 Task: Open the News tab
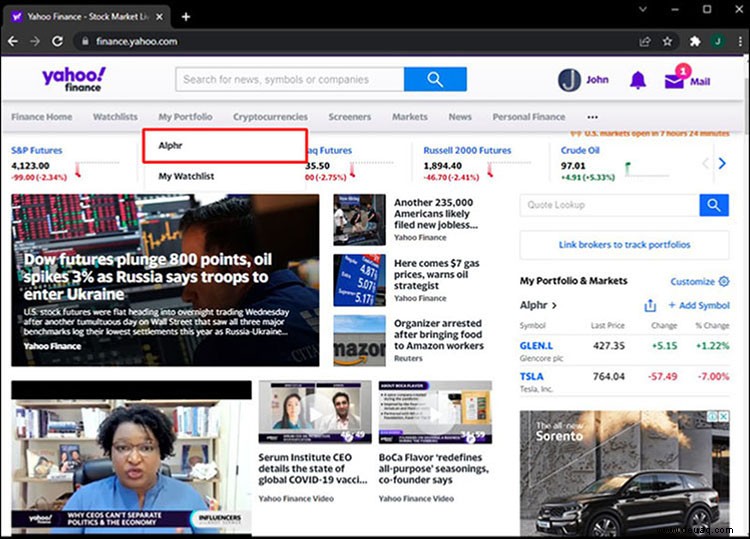tap(460, 117)
